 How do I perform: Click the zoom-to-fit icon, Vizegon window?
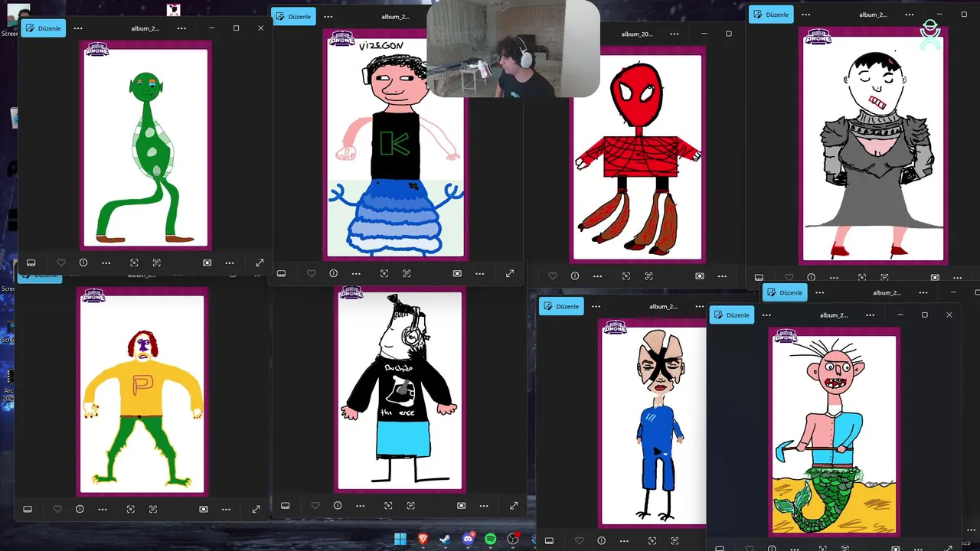(x=457, y=273)
